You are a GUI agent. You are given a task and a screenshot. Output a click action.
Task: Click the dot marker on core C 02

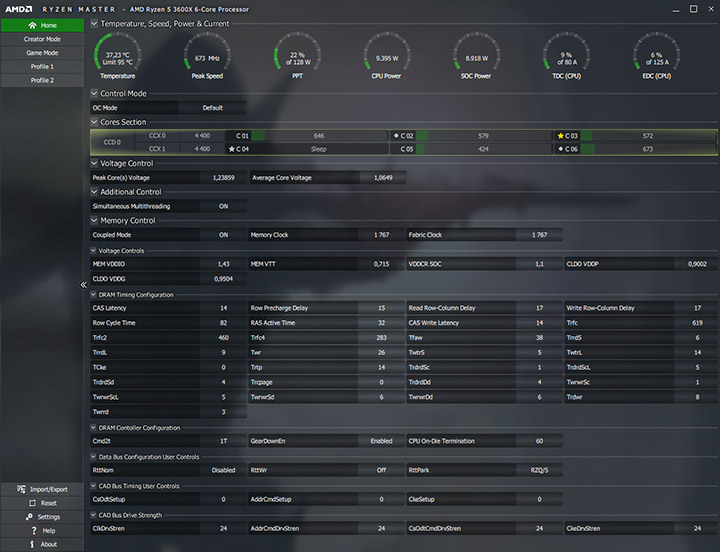click(x=396, y=136)
